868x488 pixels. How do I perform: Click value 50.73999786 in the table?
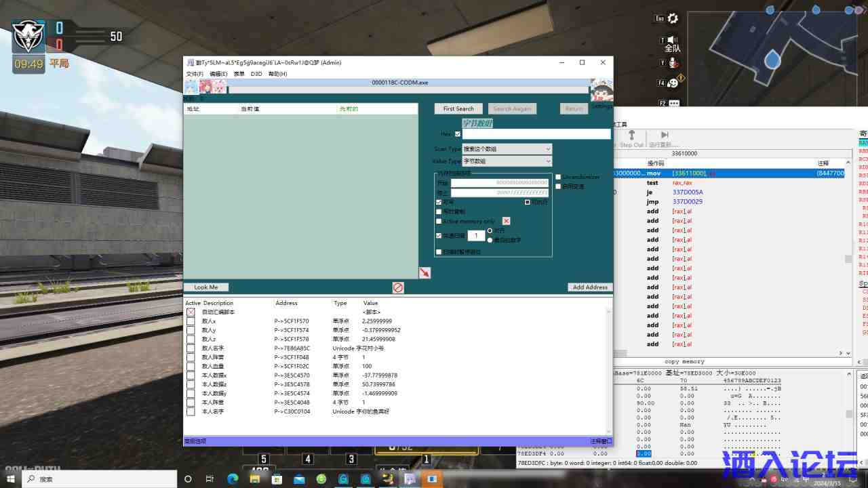380,384
